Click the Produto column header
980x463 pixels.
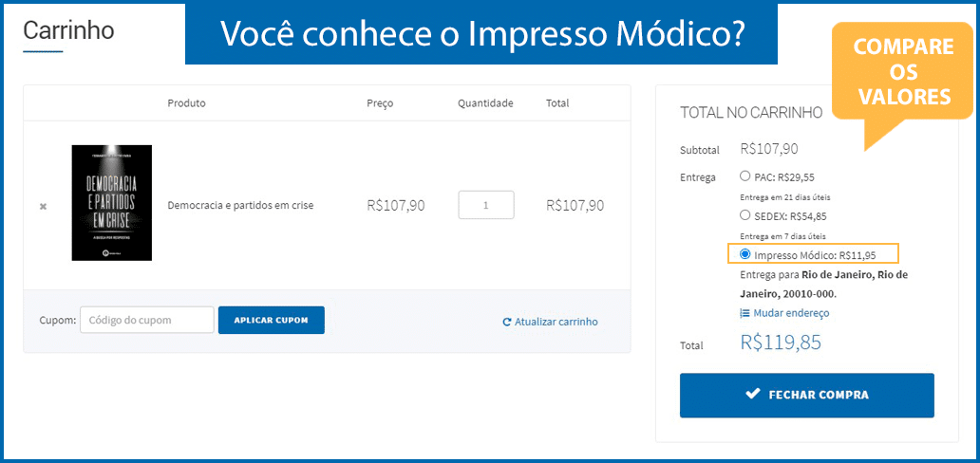tap(186, 103)
